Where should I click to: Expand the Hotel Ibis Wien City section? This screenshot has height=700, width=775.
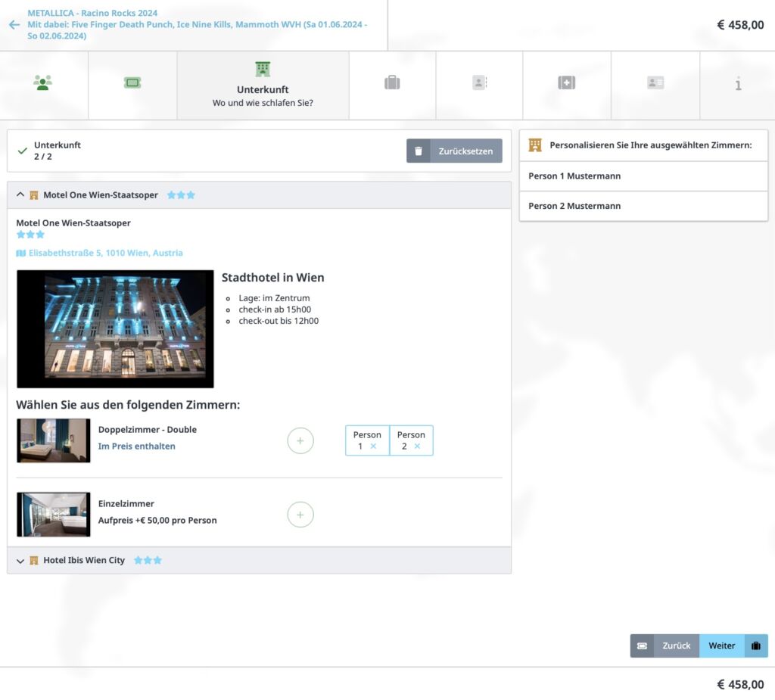pyautogui.click(x=20, y=561)
